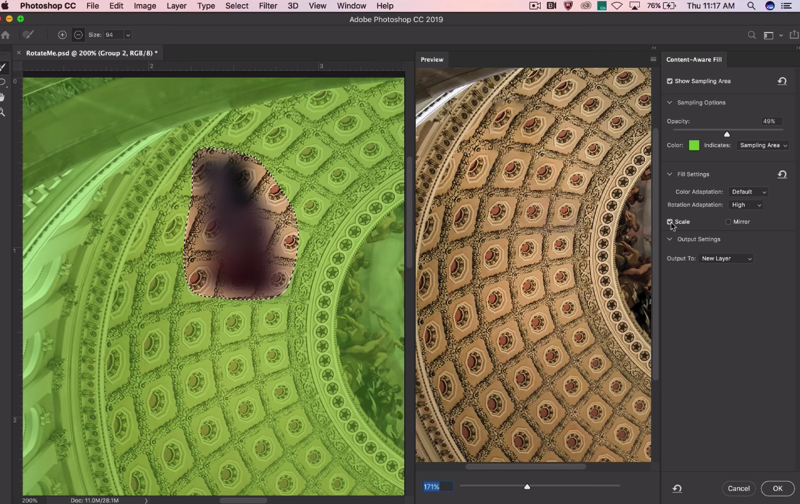Reset Fill Settings to default

point(782,174)
